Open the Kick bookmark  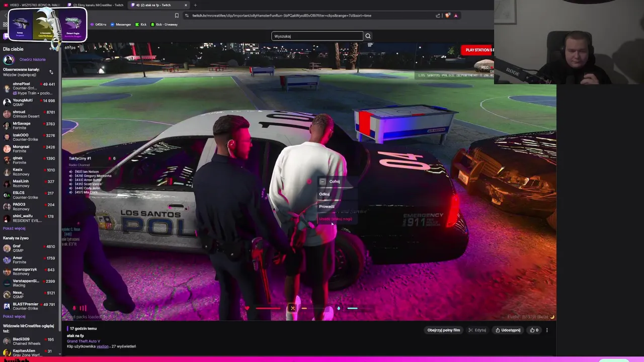[x=141, y=25]
